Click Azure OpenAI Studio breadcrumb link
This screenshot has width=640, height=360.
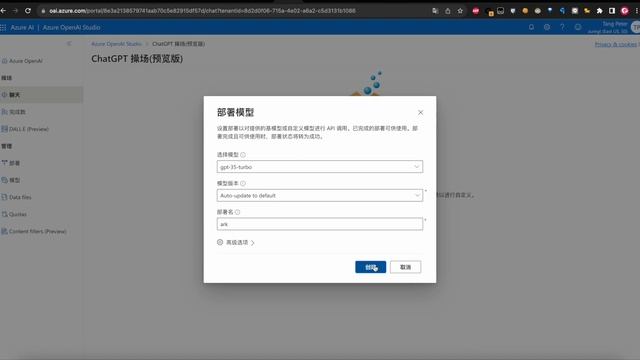click(116, 44)
